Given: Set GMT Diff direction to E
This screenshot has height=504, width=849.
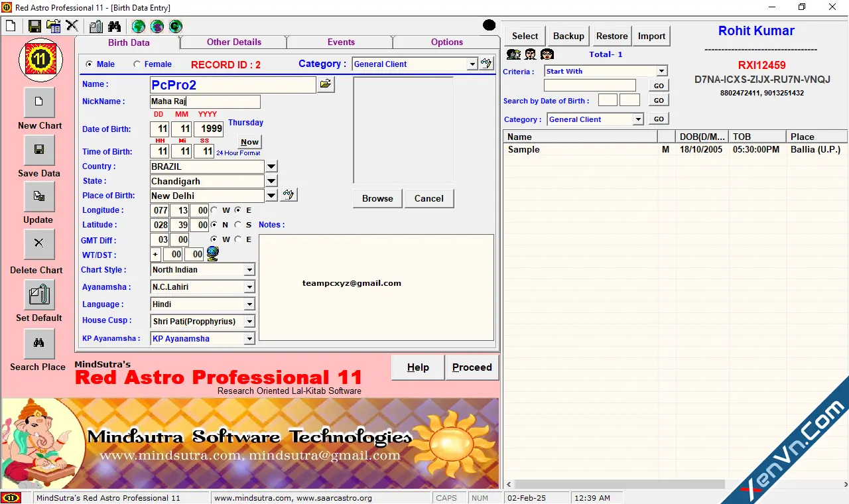Looking at the screenshot, I should tap(237, 239).
